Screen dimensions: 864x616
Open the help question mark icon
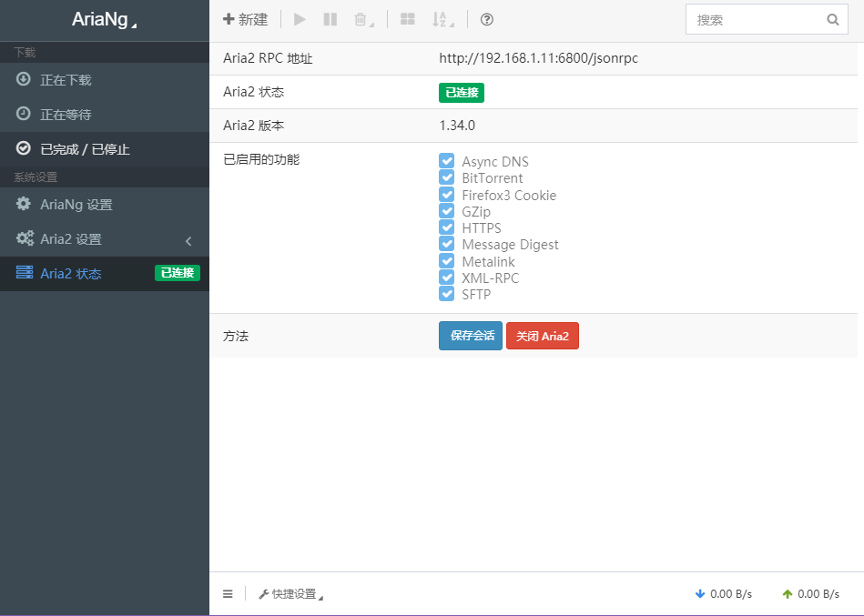(486, 19)
